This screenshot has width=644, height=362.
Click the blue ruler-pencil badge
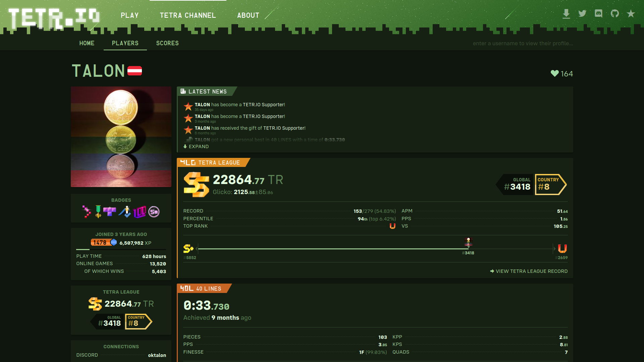pyautogui.click(x=124, y=212)
